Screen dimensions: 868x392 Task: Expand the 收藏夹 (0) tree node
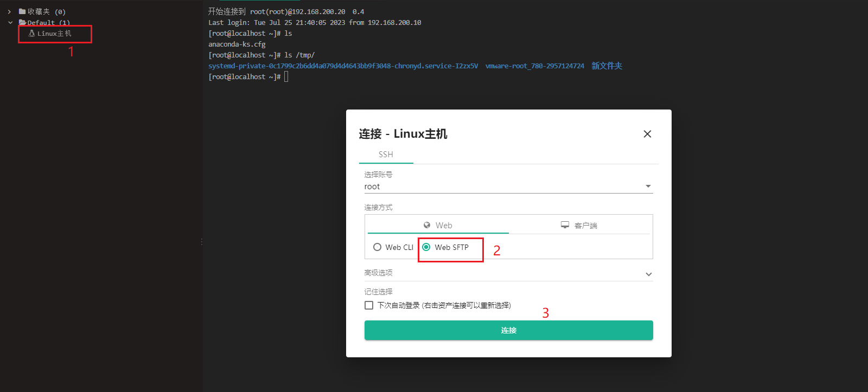tap(9, 11)
